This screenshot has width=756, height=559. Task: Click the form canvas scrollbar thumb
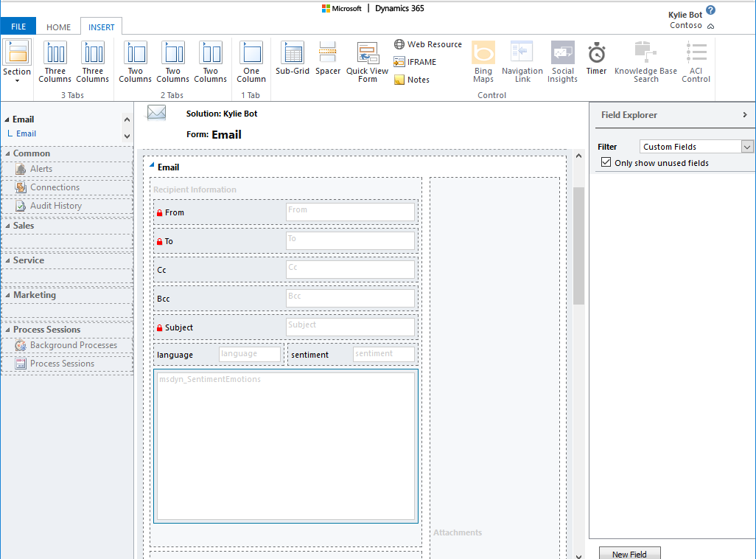pyautogui.click(x=578, y=246)
